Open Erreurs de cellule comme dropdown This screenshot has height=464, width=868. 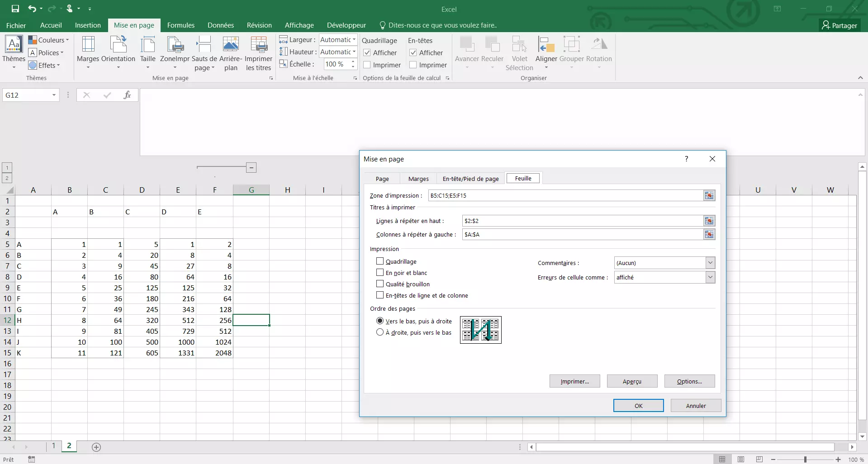click(x=710, y=277)
